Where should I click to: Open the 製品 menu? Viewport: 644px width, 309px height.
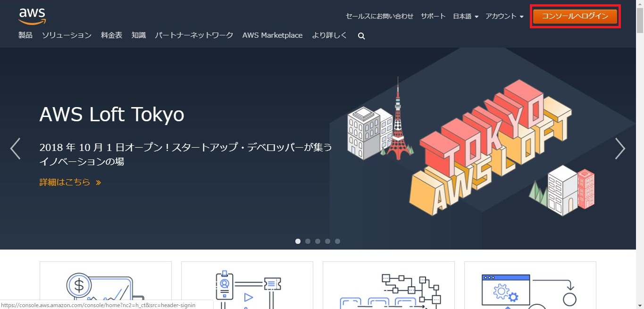click(25, 35)
